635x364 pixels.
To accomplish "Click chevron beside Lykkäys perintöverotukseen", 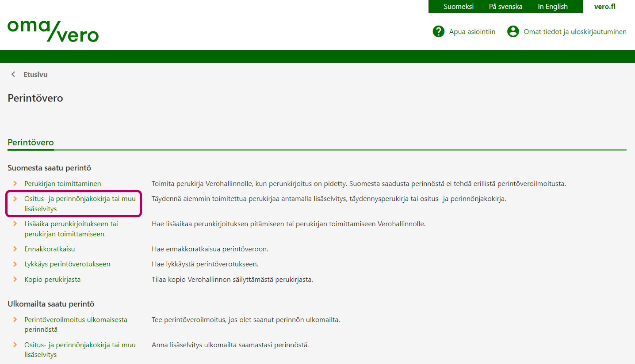I will pos(15,264).
